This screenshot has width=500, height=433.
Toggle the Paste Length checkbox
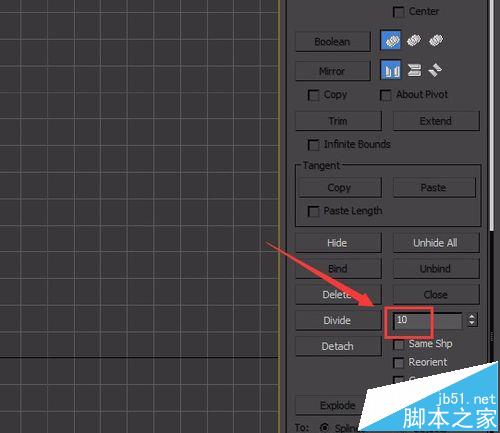313,211
